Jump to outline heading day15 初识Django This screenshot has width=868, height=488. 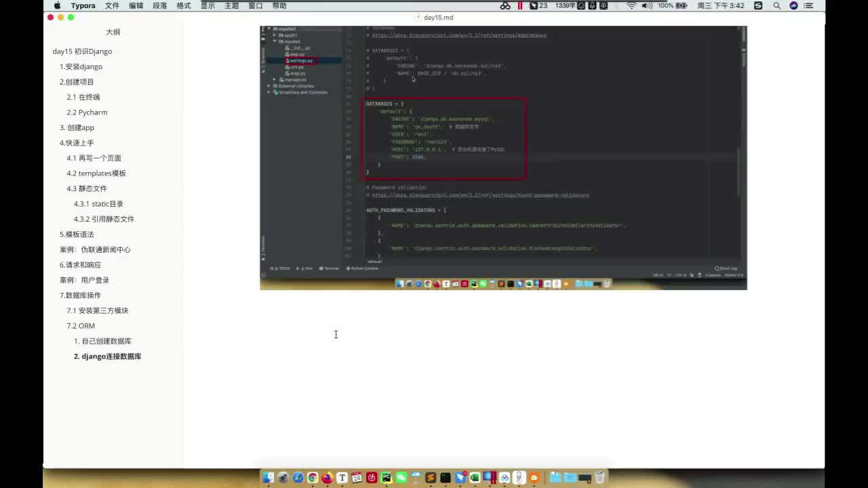tap(82, 52)
